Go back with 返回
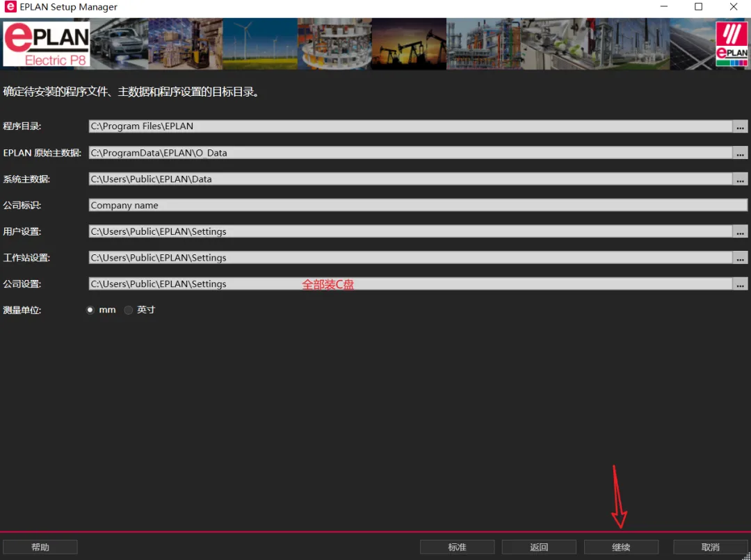Screen dimensions: 751x560 [539, 547]
